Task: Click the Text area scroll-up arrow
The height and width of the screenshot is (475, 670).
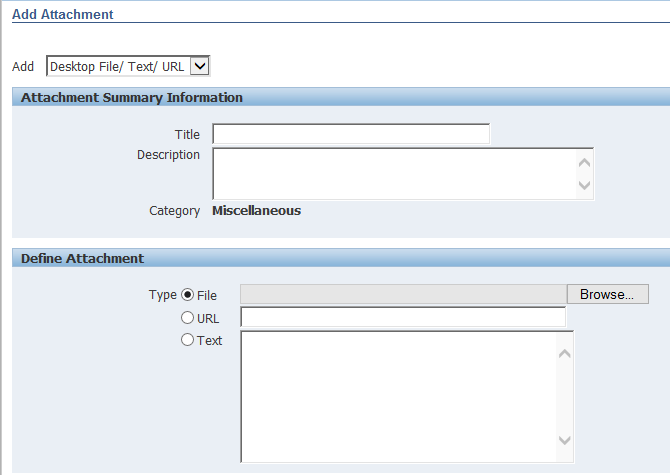Action: coord(564,353)
